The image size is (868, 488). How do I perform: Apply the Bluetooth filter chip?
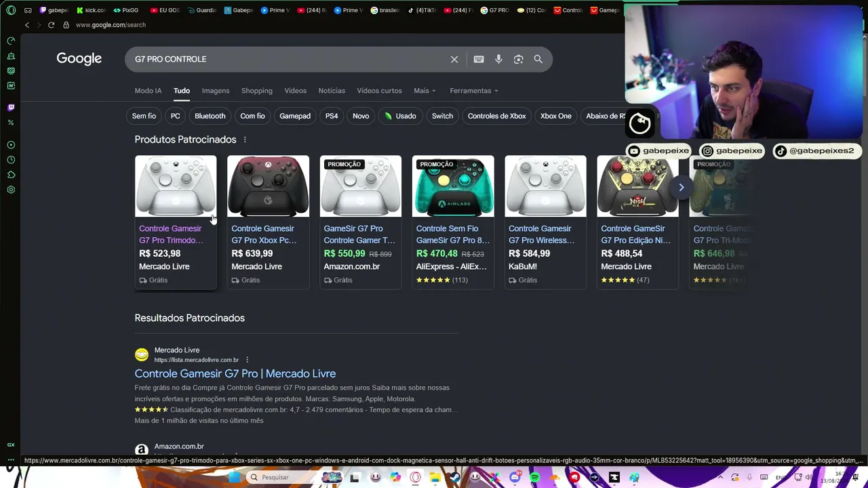click(210, 116)
